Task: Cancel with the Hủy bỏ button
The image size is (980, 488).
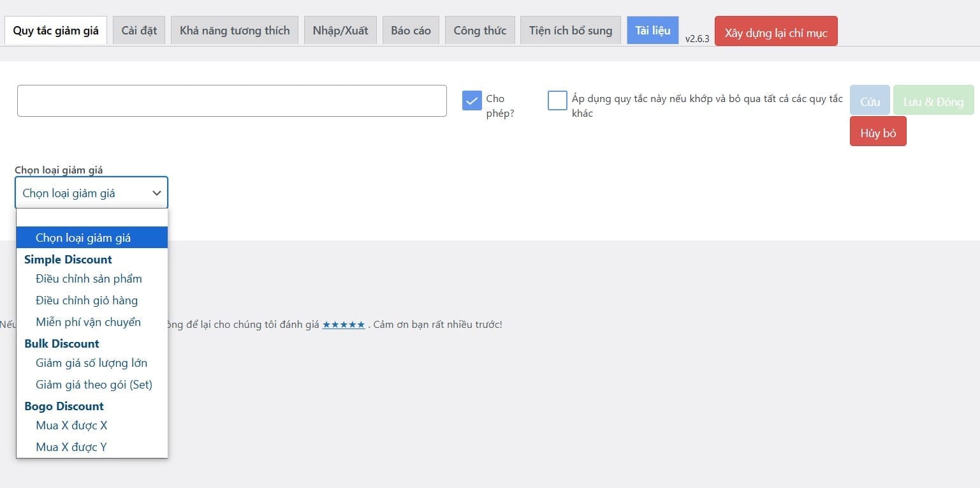Action: click(877, 133)
